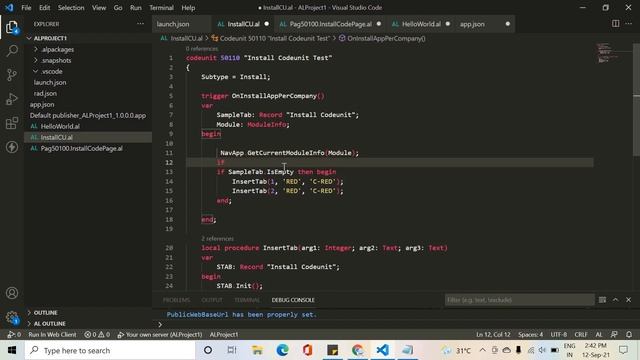Open the Run menu
Viewport: 640px width, 360px height.
point(136,8)
